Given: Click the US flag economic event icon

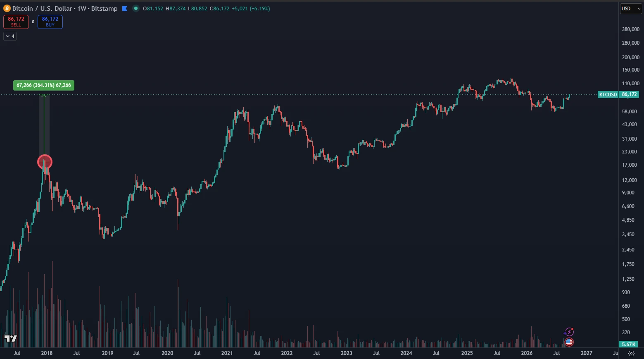Looking at the screenshot, I should tap(569, 342).
